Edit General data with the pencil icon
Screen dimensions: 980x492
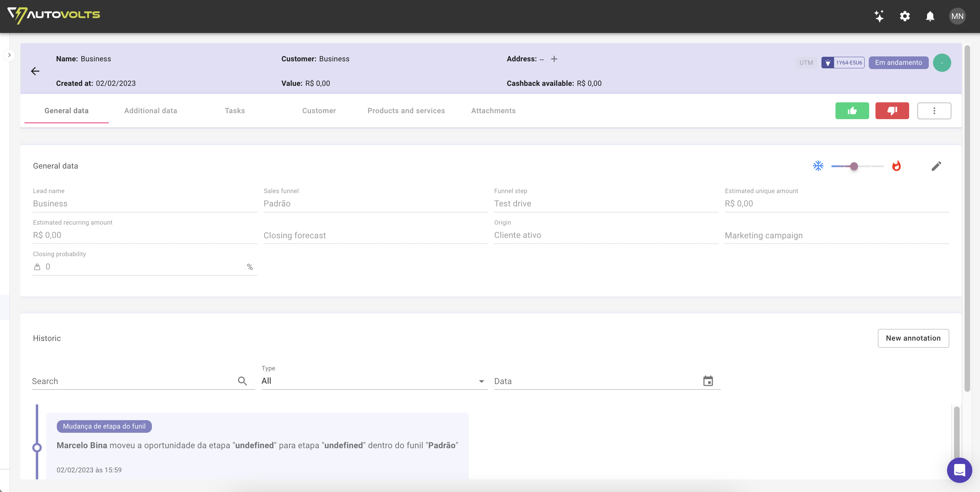tap(937, 166)
